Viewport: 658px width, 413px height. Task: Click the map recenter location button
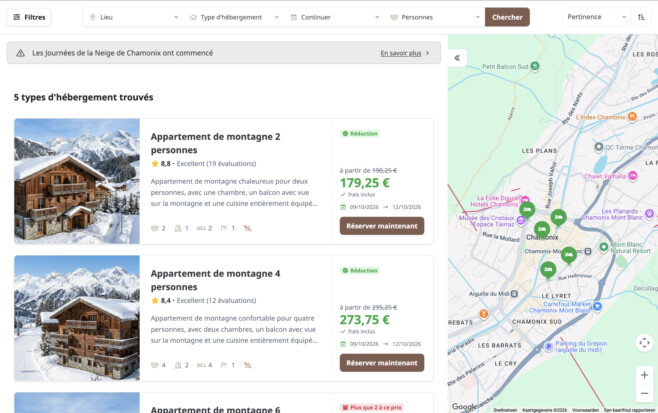[x=645, y=342]
